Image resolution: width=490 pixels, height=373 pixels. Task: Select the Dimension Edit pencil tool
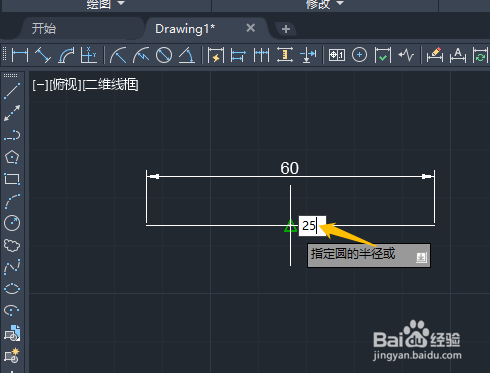pyautogui.click(x=435, y=55)
